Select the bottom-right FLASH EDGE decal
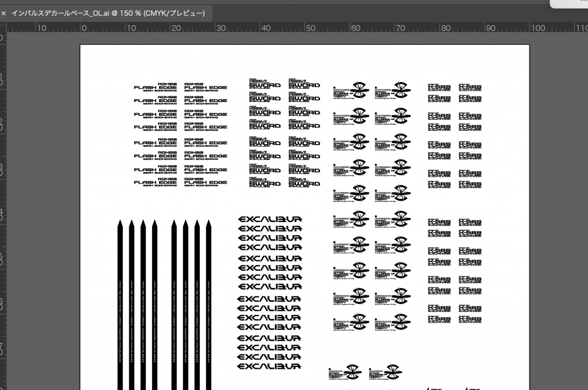Screen dimensions: 588x390 point(206,181)
